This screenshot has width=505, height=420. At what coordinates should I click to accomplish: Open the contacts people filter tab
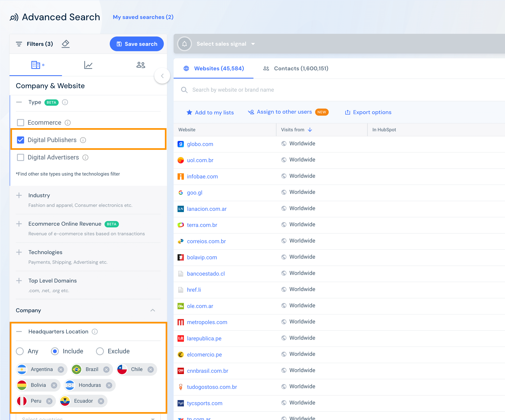click(x=141, y=65)
